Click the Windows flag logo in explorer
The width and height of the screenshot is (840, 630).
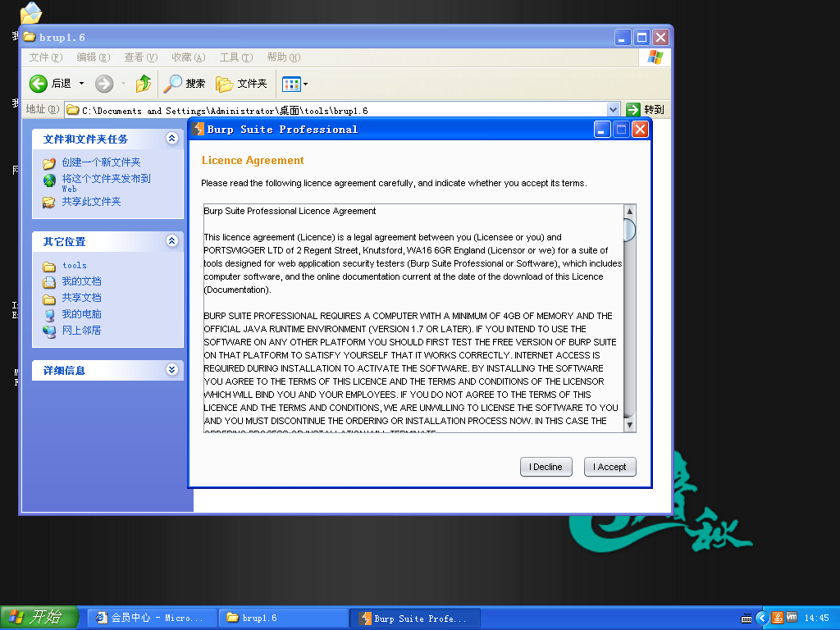pyautogui.click(x=655, y=57)
